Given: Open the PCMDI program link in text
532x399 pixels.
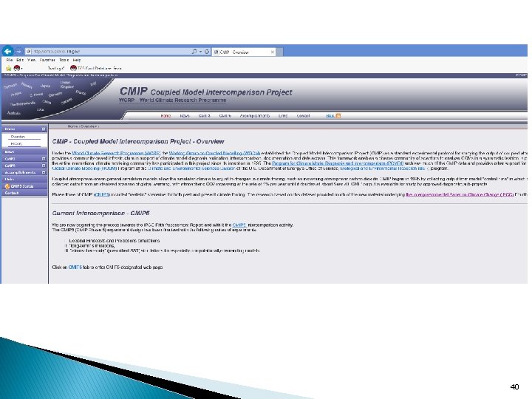Looking at the screenshot, I should click(x=338, y=163).
